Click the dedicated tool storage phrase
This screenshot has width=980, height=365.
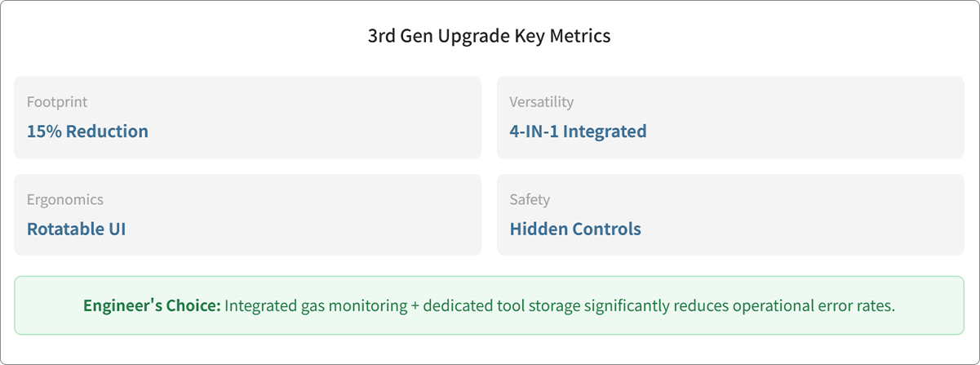pos(483,306)
